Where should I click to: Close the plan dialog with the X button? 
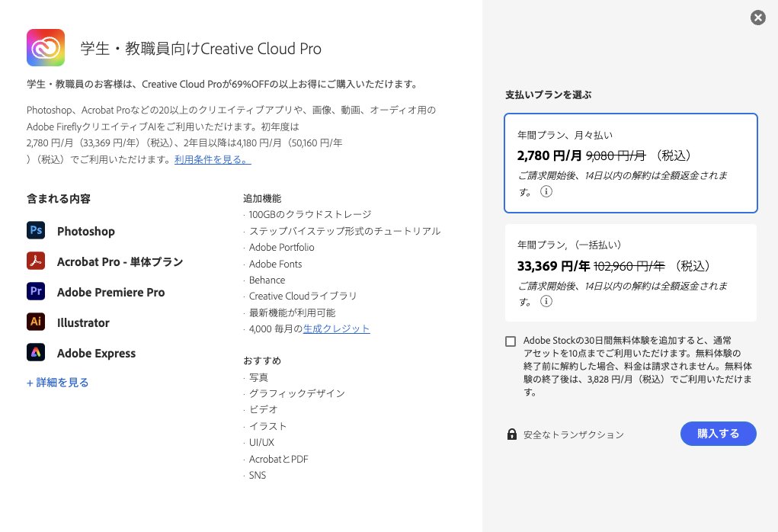[x=757, y=18]
